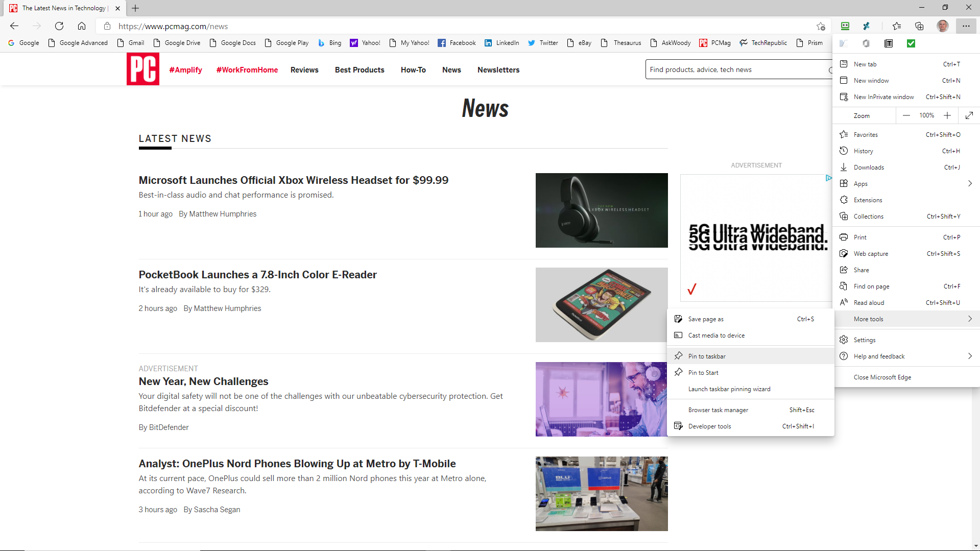Open Favorites from the menu
The image size is (980, 551).
(906, 135)
